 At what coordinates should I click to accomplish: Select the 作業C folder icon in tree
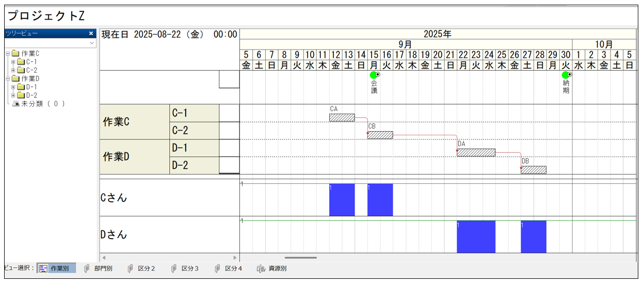point(15,54)
